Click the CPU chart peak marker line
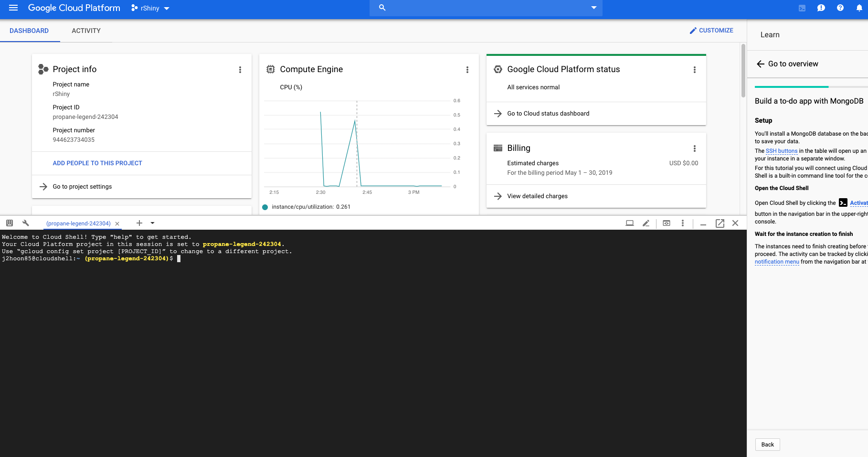This screenshot has width=868, height=457. click(x=357, y=143)
